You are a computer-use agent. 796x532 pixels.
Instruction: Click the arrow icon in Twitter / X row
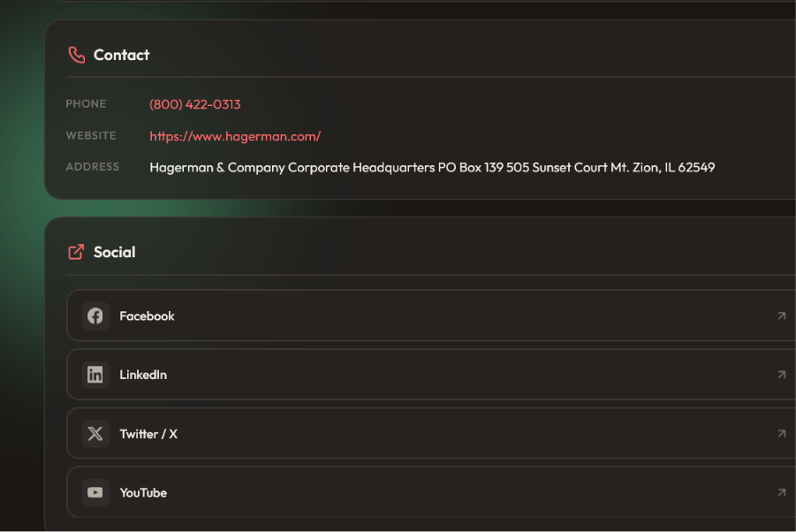pyautogui.click(x=782, y=434)
